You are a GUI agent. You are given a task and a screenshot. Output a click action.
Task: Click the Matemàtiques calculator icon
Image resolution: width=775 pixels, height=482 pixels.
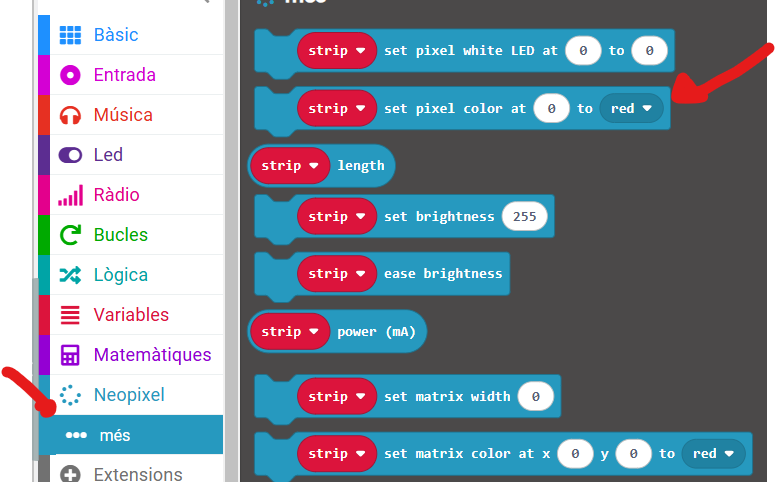(70, 355)
